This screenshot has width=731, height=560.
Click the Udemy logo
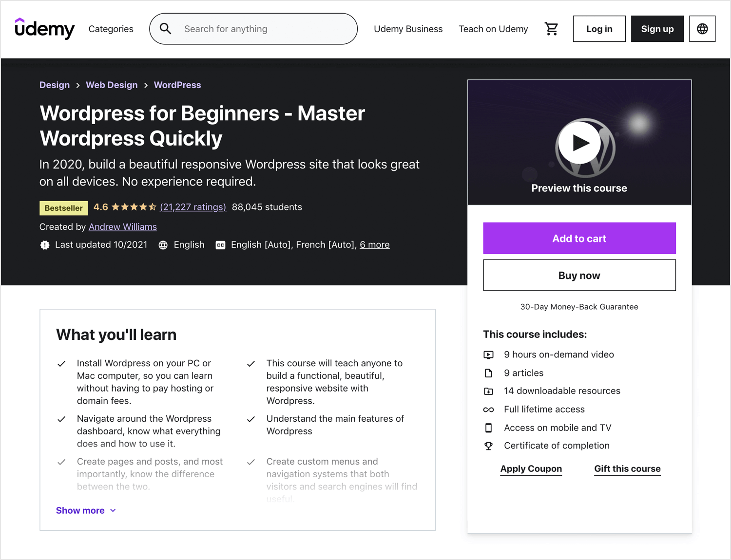44,29
